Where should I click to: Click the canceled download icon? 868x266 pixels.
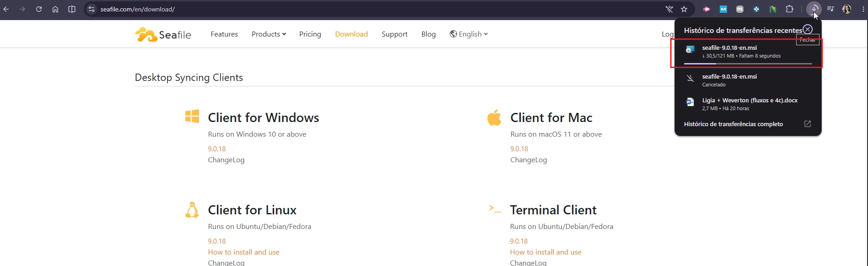coord(690,79)
